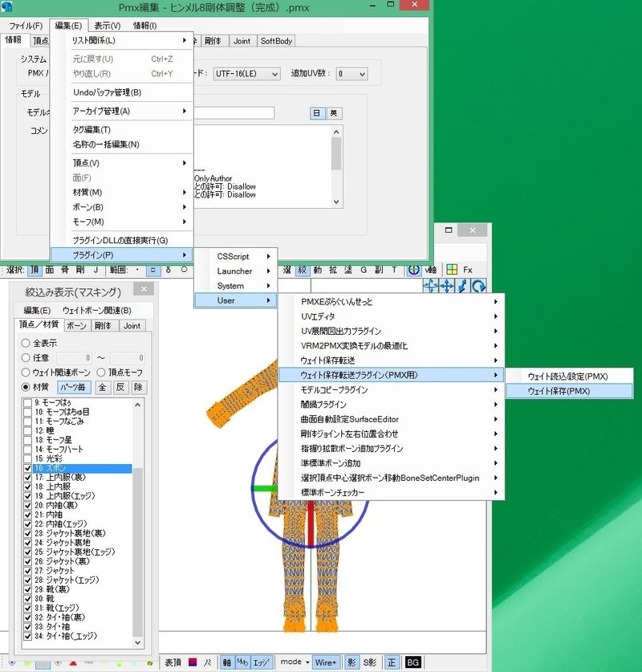Choose Undoバッファ管理(B) menu item
642x672 pixels.
point(122,92)
